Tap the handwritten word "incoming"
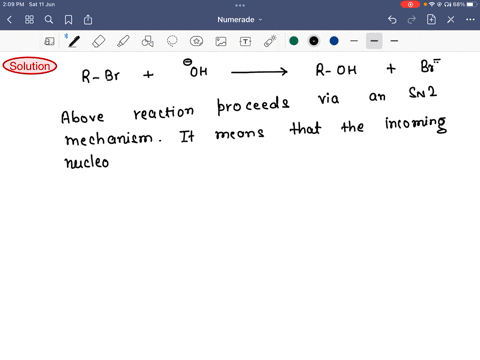This screenshot has width=480, height=360. click(x=415, y=124)
